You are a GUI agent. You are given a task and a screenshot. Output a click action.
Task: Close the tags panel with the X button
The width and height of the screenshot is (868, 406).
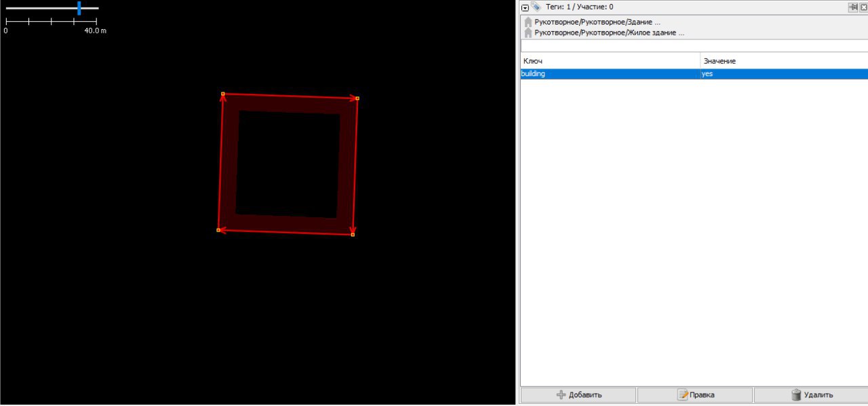(864, 7)
